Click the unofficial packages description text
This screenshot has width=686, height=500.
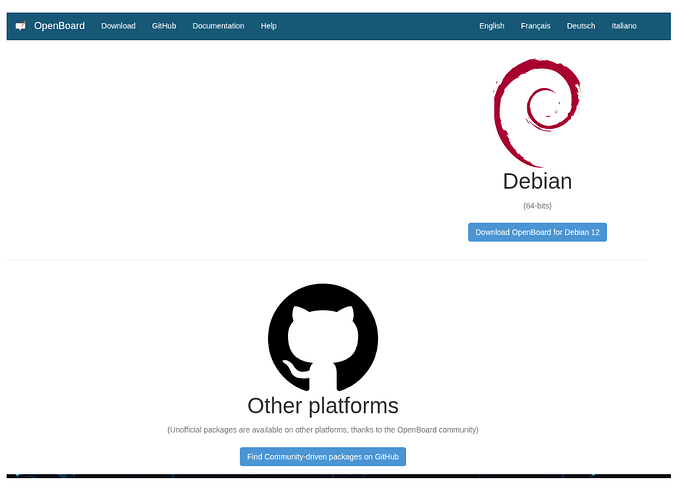(x=323, y=430)
